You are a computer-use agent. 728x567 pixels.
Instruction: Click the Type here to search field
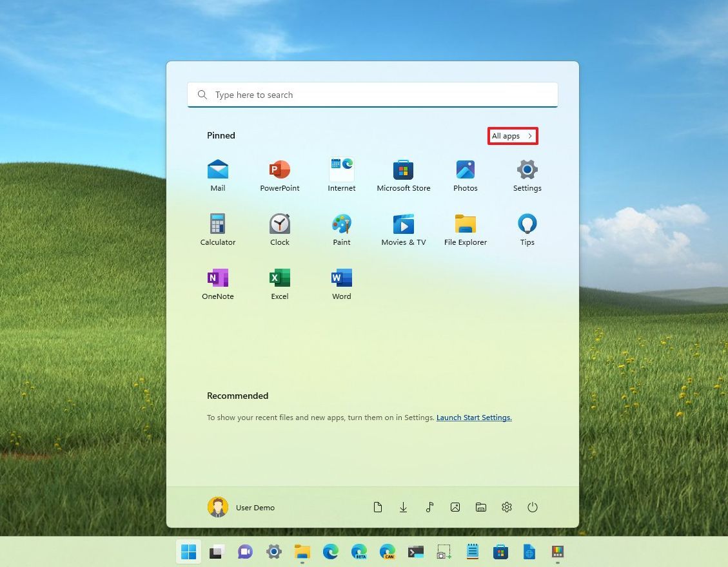[x=373, y=95]
